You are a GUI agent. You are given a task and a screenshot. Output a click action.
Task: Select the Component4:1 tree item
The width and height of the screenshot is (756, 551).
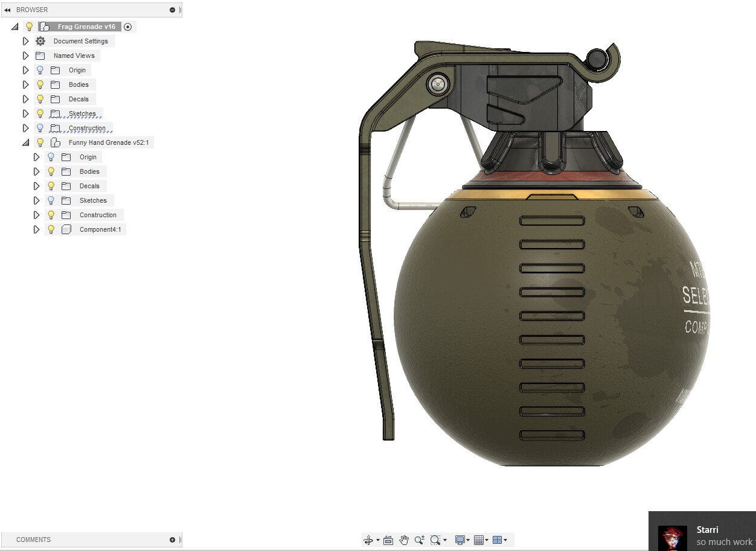pyautogui.click(x=100, y=229)
